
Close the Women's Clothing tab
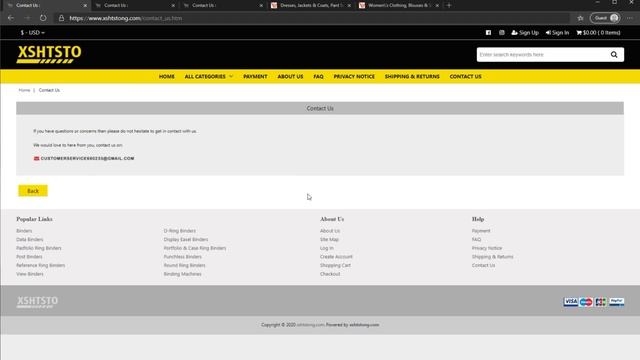[x=437, y=5]
